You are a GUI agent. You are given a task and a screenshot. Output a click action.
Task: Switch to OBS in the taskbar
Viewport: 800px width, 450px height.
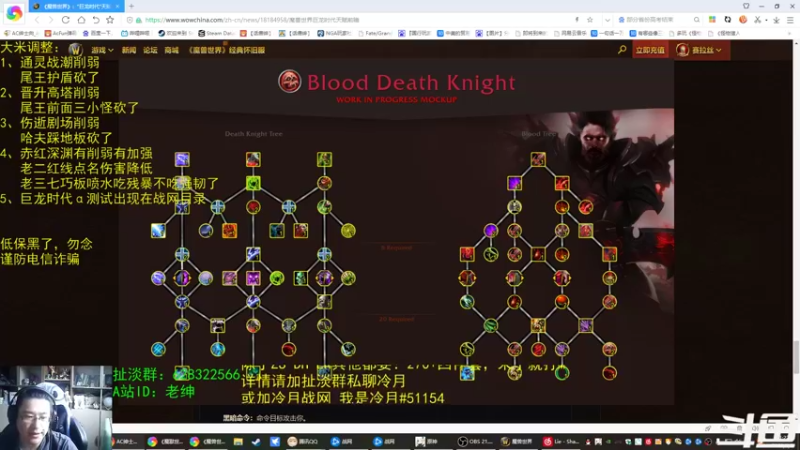pos(474,441)
